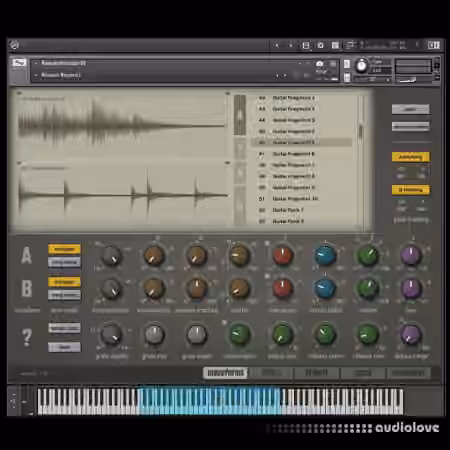Open the question mark help icon
The height and width of the screenshot is (450, 450).
tap(27, 337)
